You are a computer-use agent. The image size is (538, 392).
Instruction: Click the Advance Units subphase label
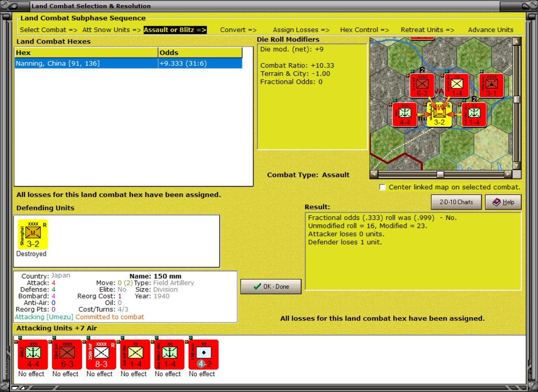point(491,30)
